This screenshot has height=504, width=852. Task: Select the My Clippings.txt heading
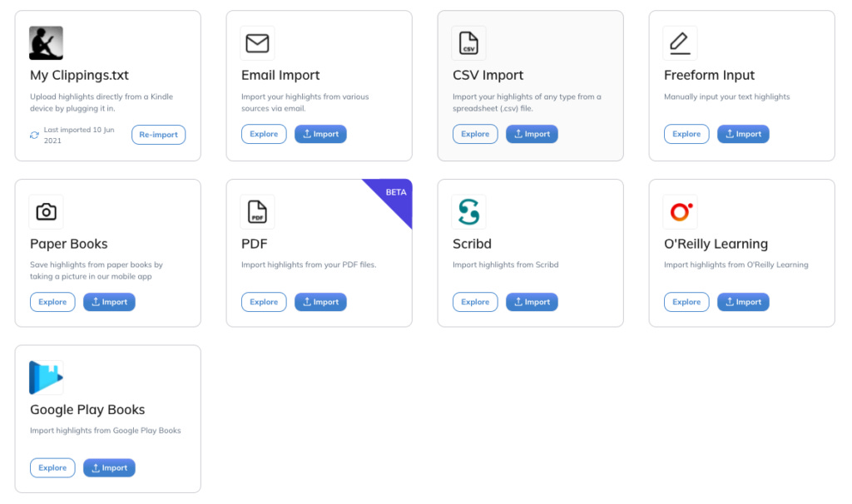pyautogui.click(x=79, y=76)
